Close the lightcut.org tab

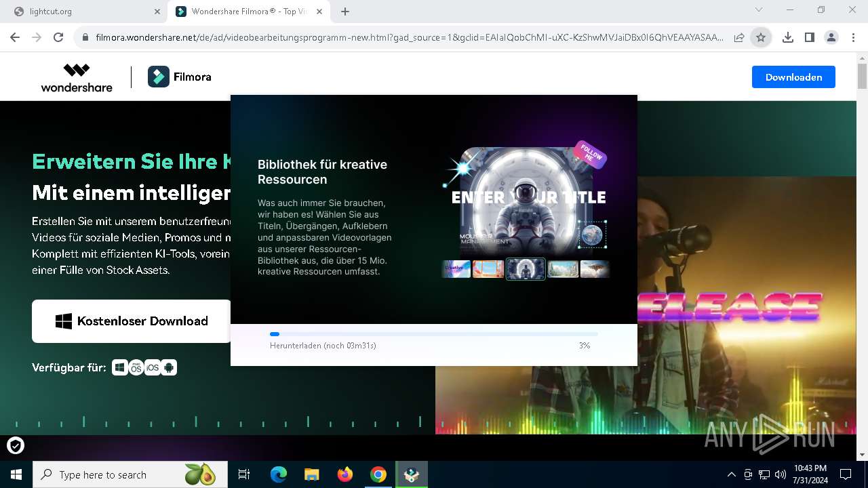click(157, 12)
